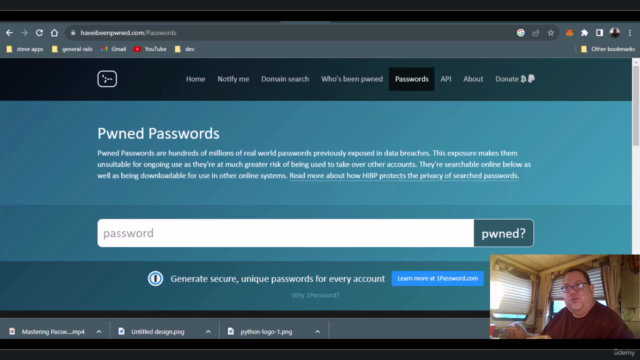640x360 pixels.
Task: Open the Gmail bookmark
Action: (113, 49)
